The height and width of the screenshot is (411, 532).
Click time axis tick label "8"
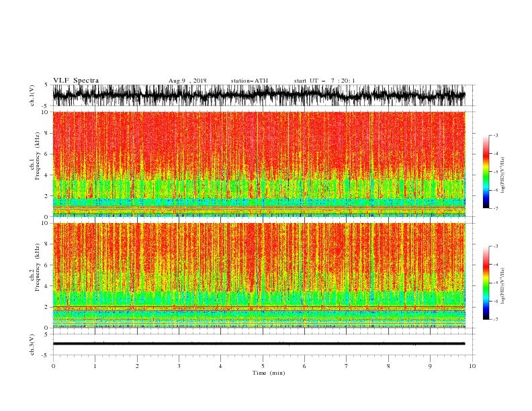click(388, 366)
